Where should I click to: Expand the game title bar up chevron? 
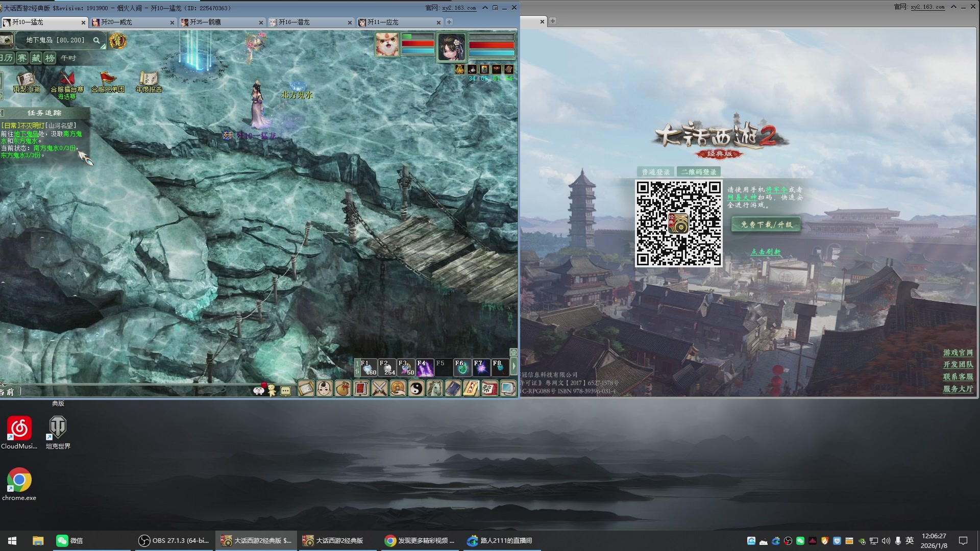pos(485,8)
